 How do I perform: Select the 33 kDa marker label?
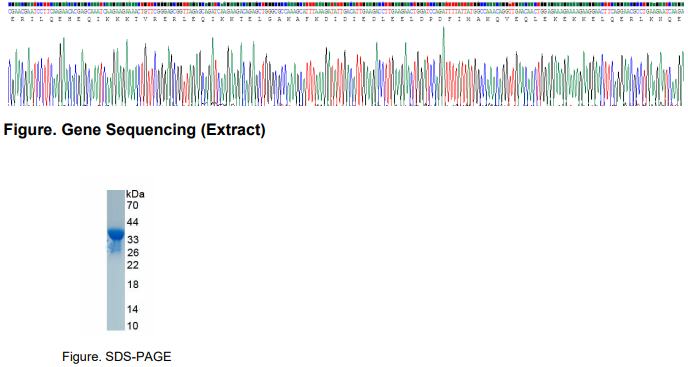(133, 239)
